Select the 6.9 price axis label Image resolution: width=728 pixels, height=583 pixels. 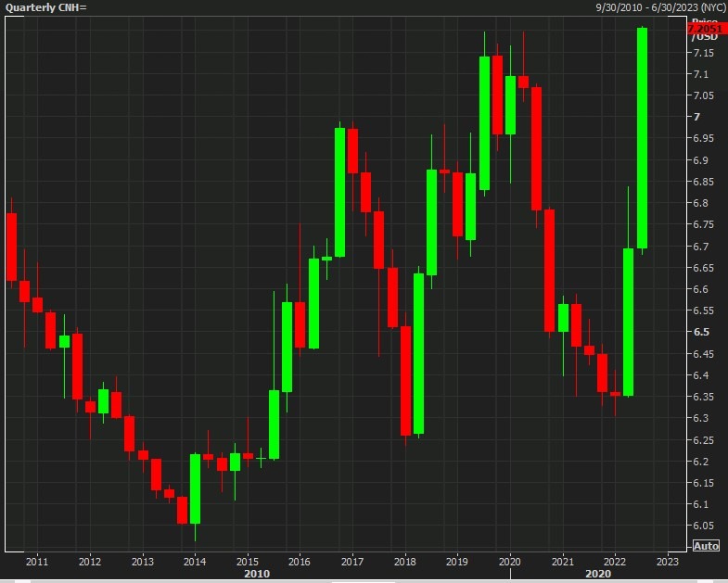(701, 160)
